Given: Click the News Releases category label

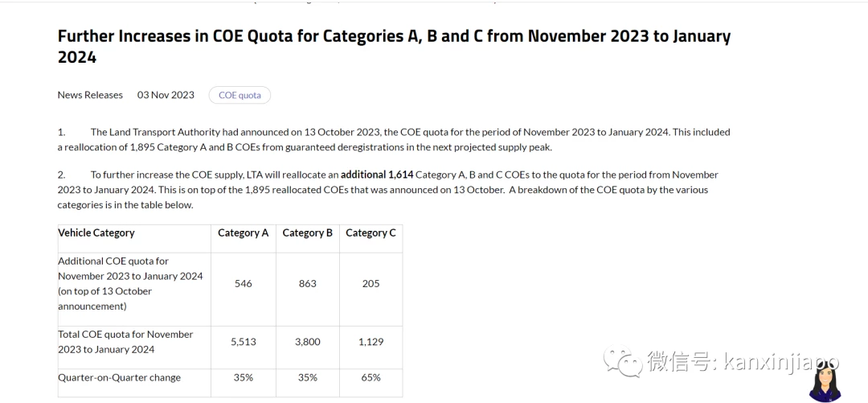Looking at the screenshot, I should coord(90,95).
